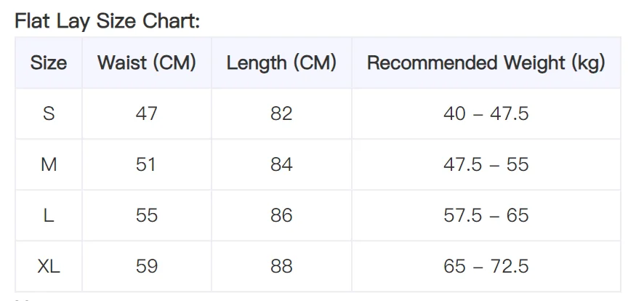Screen dimensions: 644x301
Task: Select the S size cell
Action: click(x=49, y=113)
